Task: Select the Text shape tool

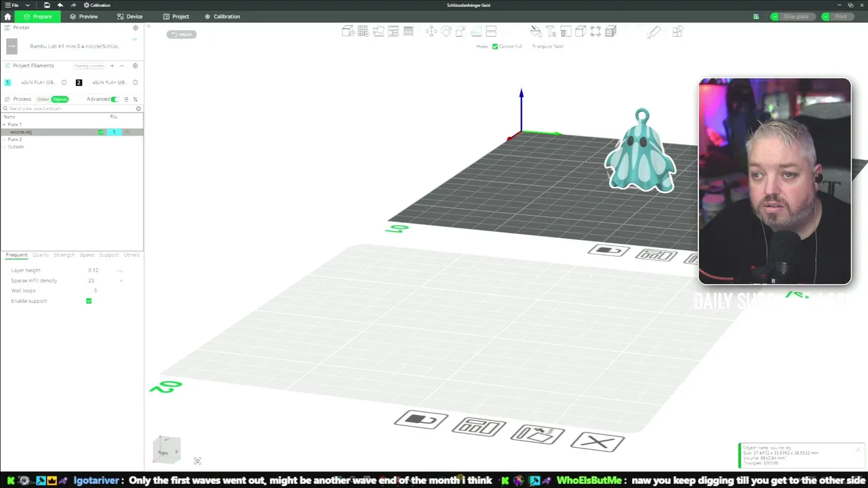Action: [x=551, y=31]
